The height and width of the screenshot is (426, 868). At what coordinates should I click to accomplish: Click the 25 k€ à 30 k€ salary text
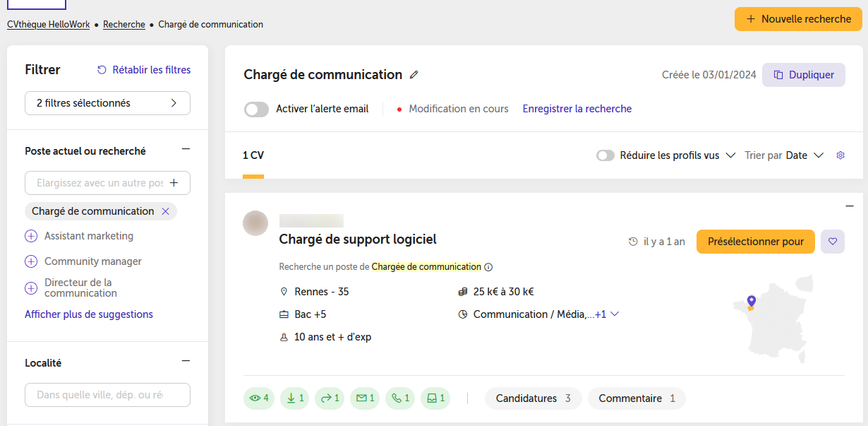tap(503, 292)
